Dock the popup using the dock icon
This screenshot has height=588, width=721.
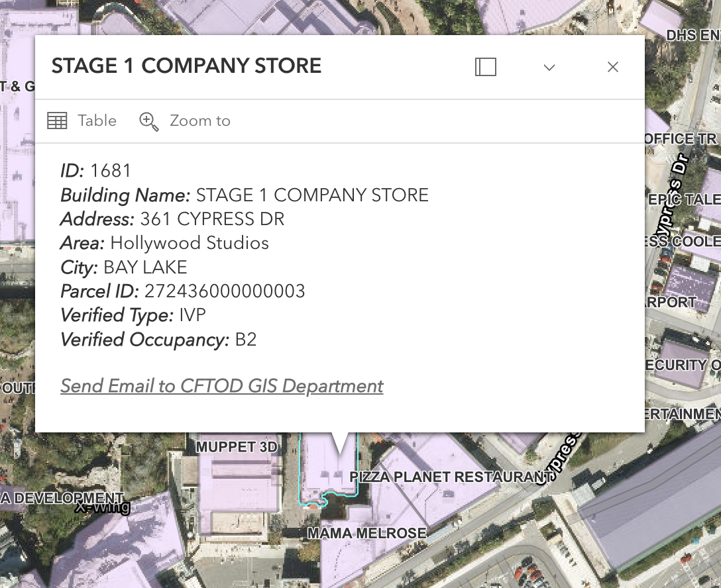point(485,67)
